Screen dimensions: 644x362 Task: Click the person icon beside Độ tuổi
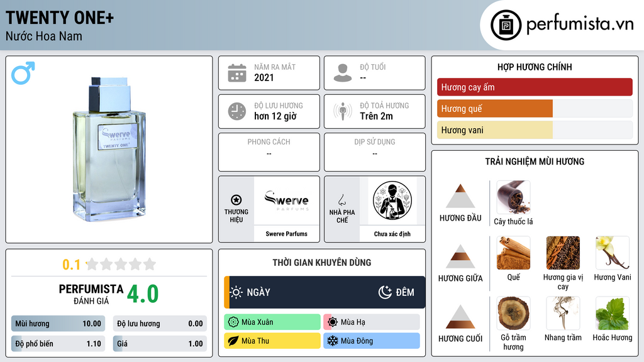pyautogui.click(x=343, y=73)
